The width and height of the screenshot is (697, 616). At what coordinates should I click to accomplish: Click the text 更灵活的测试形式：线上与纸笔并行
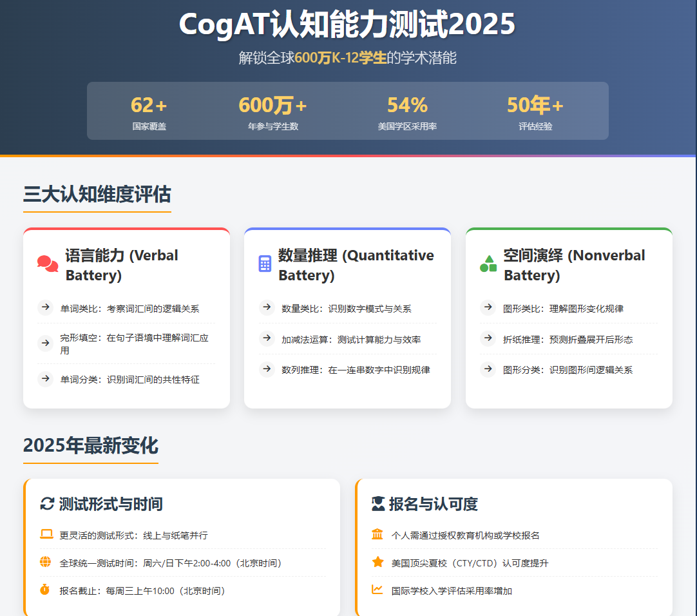(x=133, y=535)
